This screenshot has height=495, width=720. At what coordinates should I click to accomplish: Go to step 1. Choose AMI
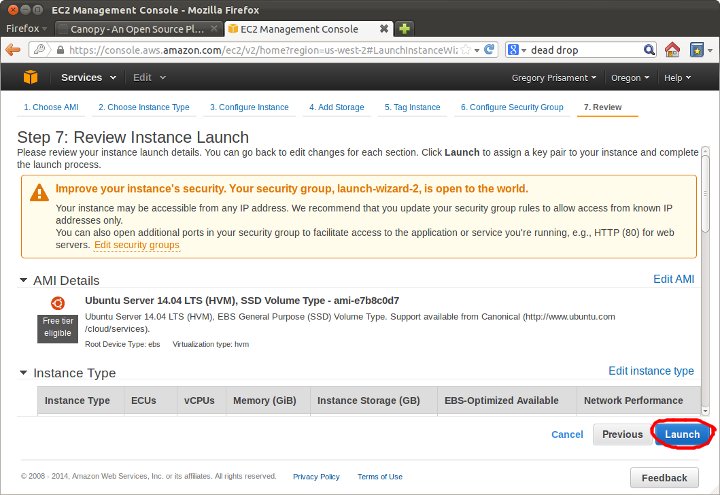51,107
